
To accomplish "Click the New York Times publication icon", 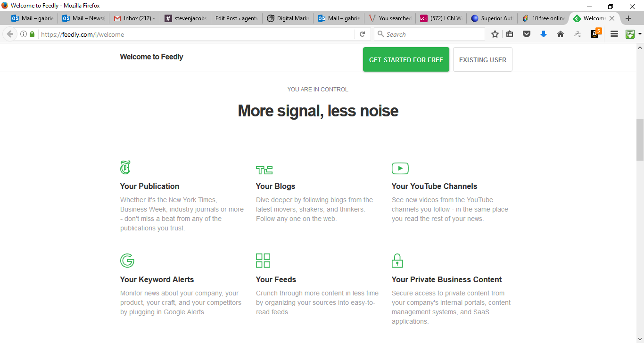I will pyautogui.click(x=125, y=167).
